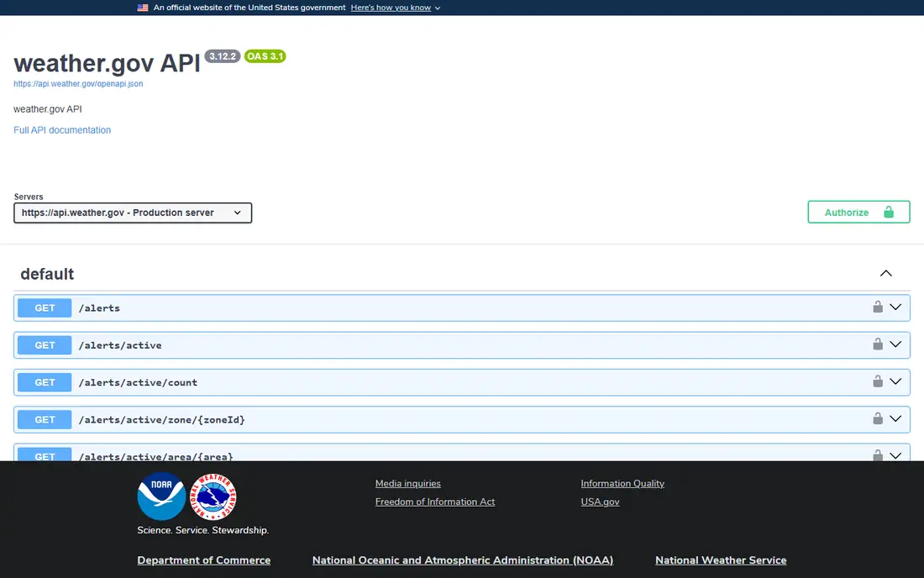924x578 pixels.
Task: Click the /alerts path text
Action: click(99, 307)
